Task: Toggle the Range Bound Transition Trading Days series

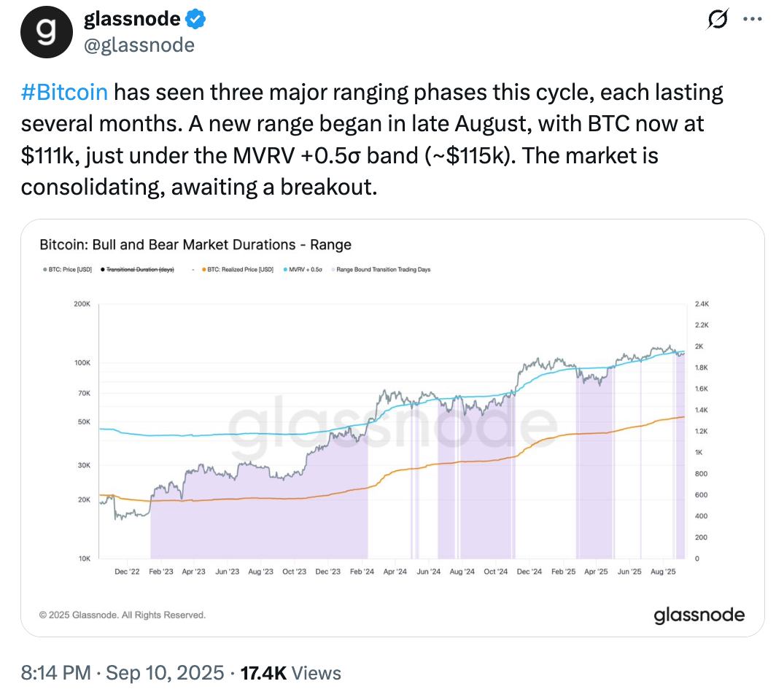Action: coord(383,270)
